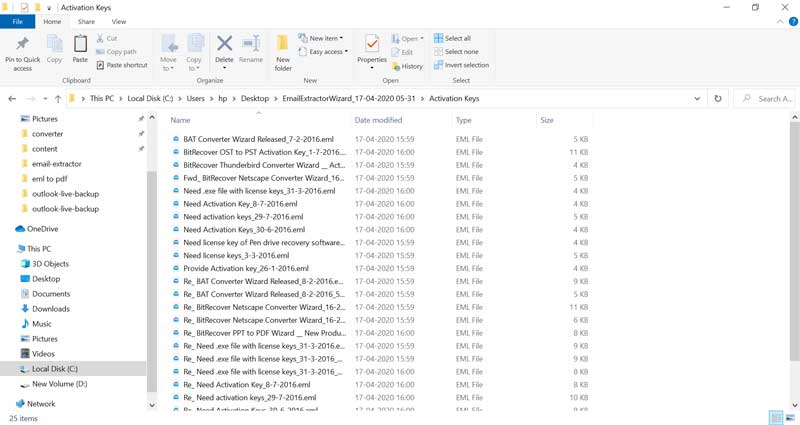Select BAT Converter Wizard Released_7-2-2016.eml
Screen dimensions: 800x425
click(258, 139)
